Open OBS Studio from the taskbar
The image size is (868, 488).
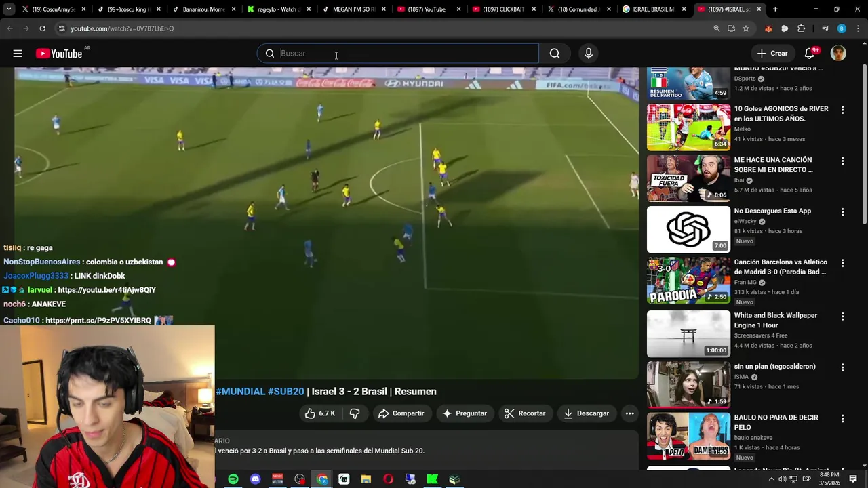tap(300, 479)
